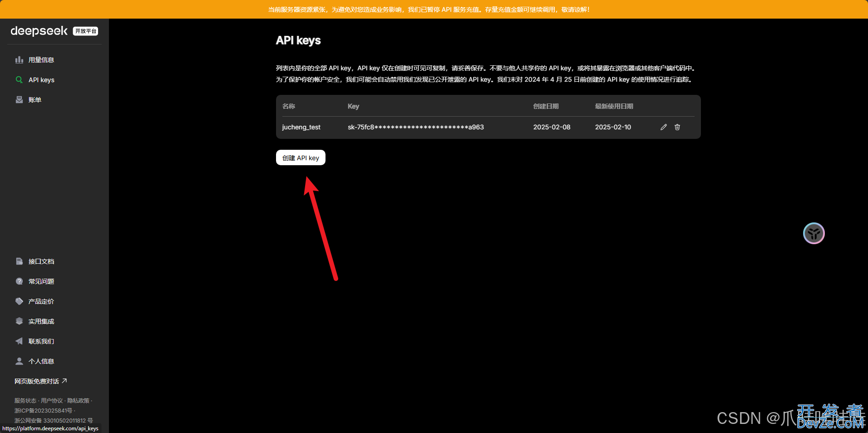This screenshot has height=433, width=868.
Task: Click the 创建 API key button
Action: point(301,157)
